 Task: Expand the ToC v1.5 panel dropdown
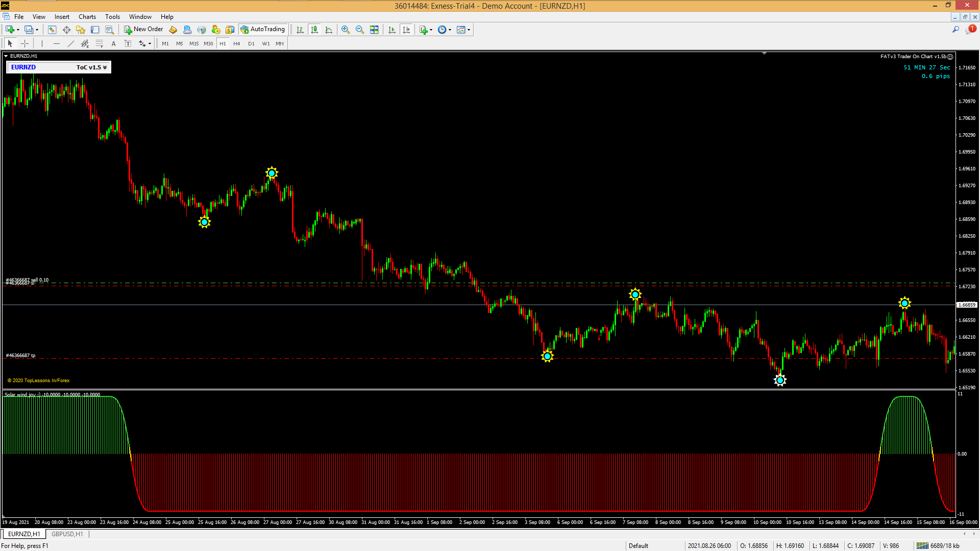coord(105,67)
